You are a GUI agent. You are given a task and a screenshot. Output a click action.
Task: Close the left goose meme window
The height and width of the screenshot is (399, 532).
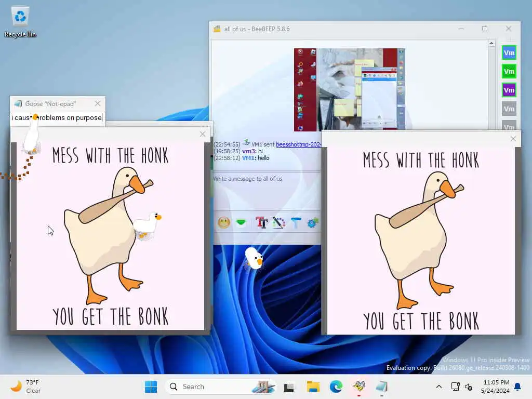click(203, 134)
